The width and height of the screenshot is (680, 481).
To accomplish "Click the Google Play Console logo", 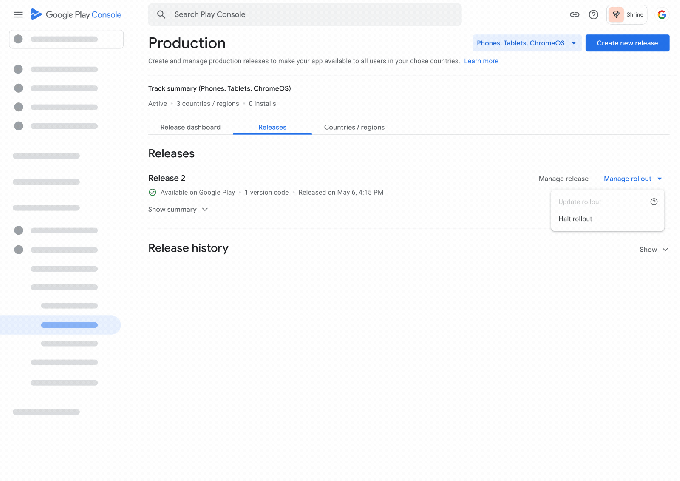I will pos(76,14).
